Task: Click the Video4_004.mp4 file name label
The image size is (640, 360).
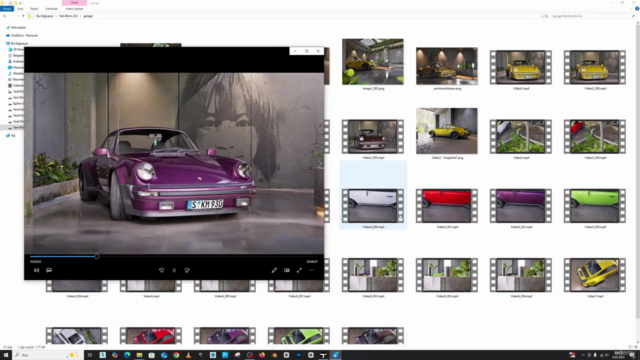Action: click(x=77, y=296)
